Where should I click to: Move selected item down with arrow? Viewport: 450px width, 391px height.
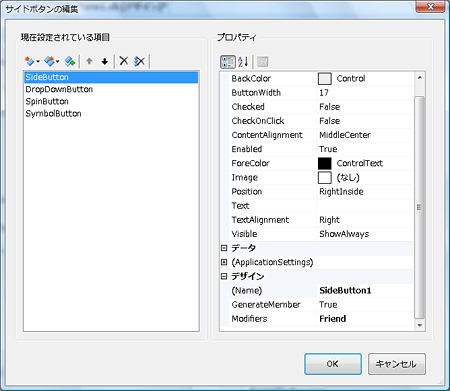[x=105, y=61]
